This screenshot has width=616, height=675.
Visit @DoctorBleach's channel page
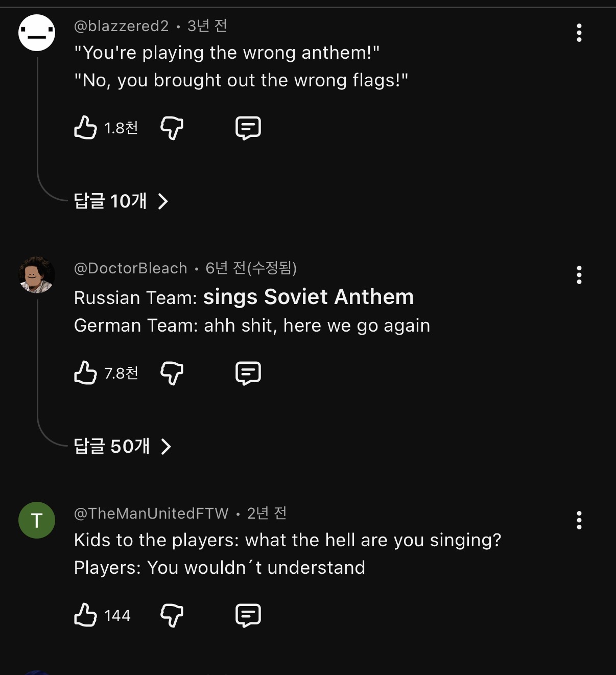coord(130,268)
